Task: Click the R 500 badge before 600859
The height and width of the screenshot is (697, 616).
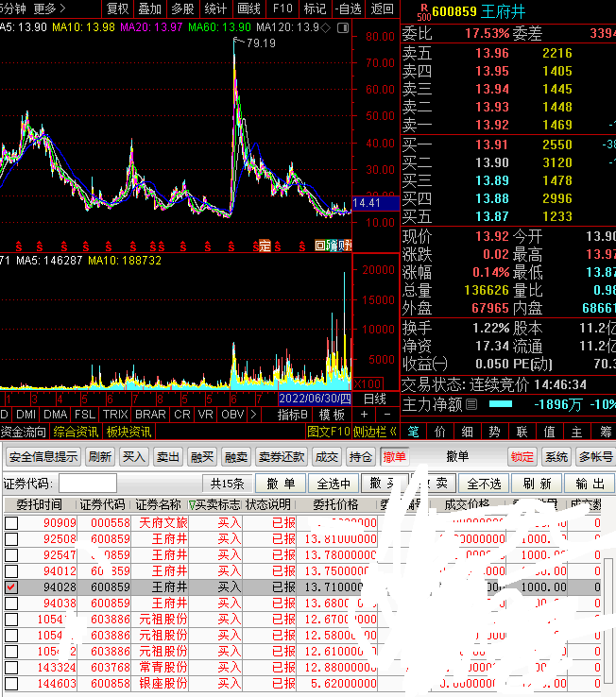Action: tap(424, 12)
